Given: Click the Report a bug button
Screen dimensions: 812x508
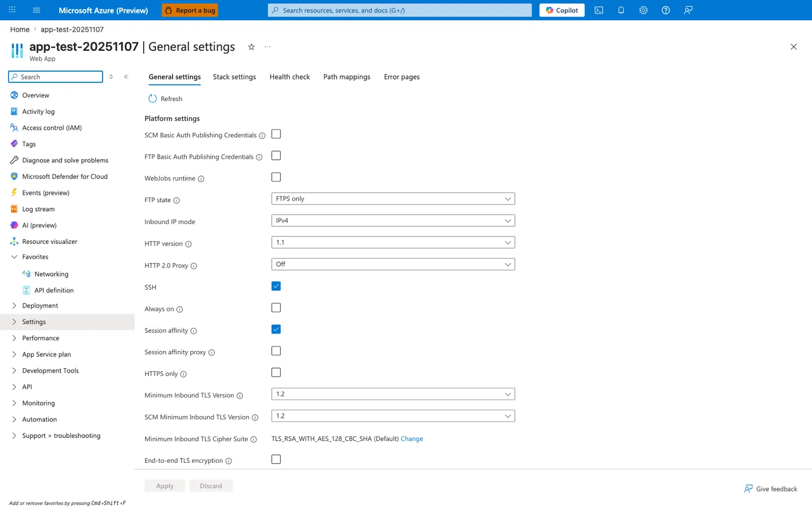Looking at the screenshot, I should pos(189,10).
